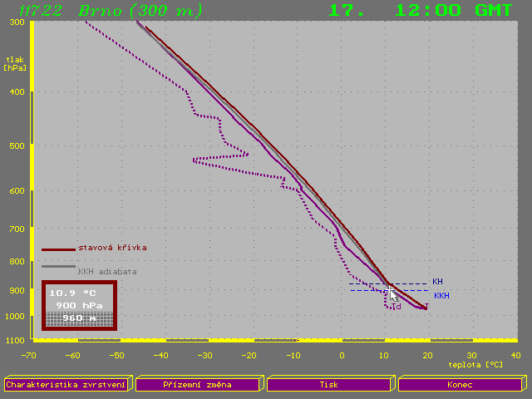
Task: Click the 10.9 °C readout in info box
Action: click(72, 293)
